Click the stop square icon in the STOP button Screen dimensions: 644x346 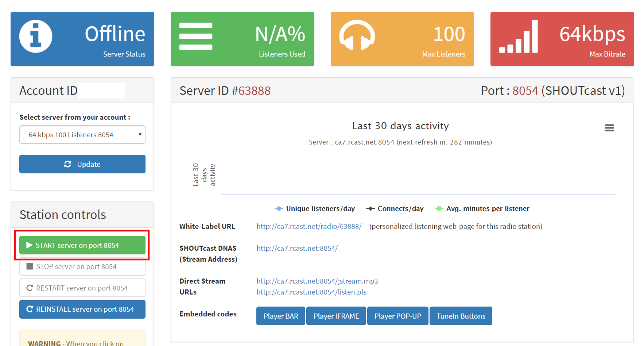pos(30,266)
